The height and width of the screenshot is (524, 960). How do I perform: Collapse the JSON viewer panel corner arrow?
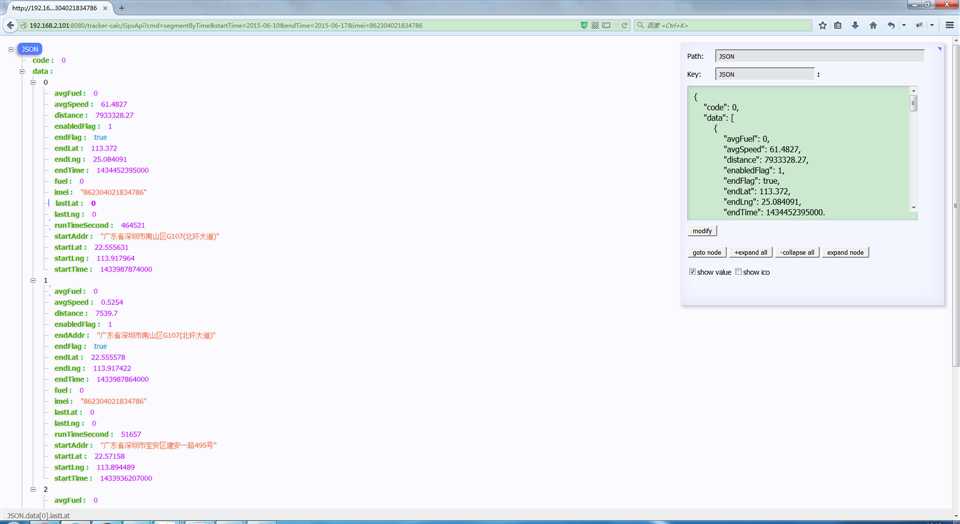click(x=940, y=48)
